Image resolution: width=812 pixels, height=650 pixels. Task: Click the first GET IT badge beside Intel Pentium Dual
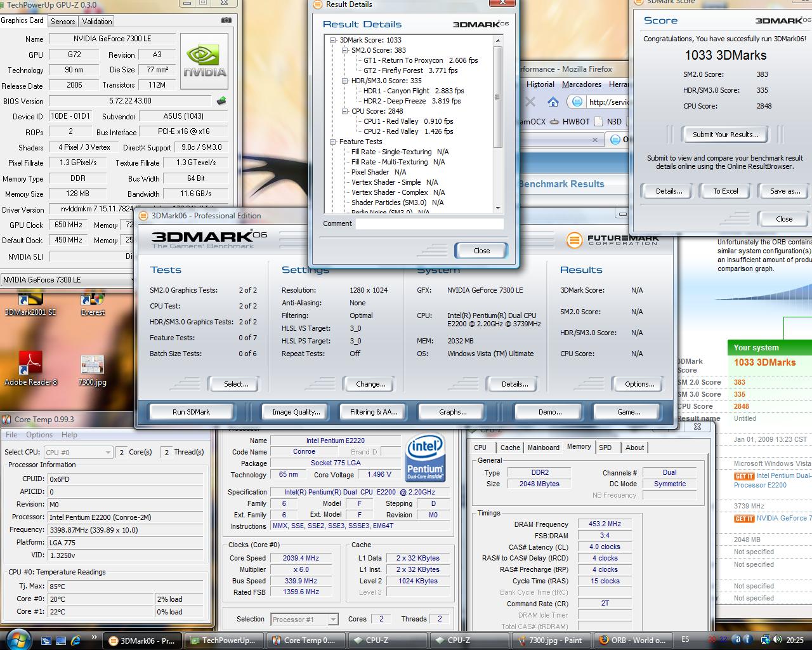744,476
